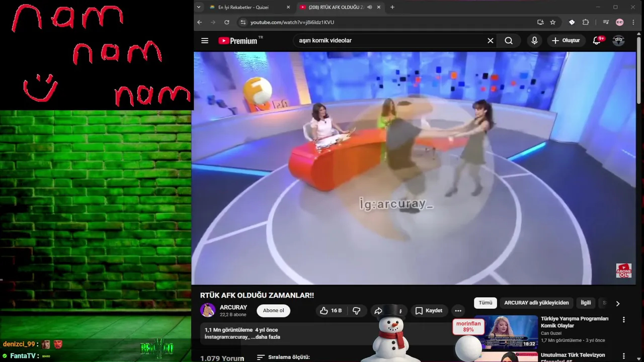Select the Tümü filter chip
This screenshot has height=362, width=644.
pos(486,303)
